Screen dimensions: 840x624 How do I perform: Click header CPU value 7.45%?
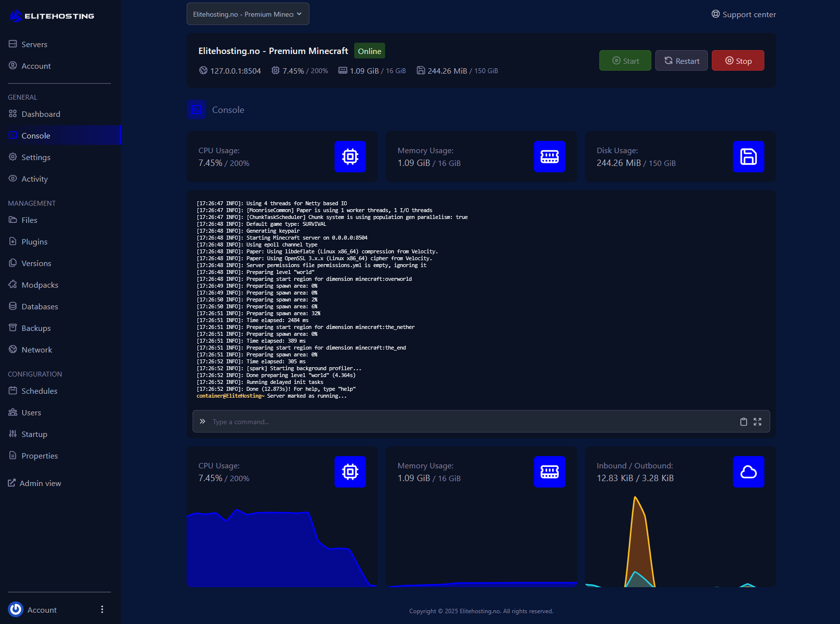click(293, 71)
